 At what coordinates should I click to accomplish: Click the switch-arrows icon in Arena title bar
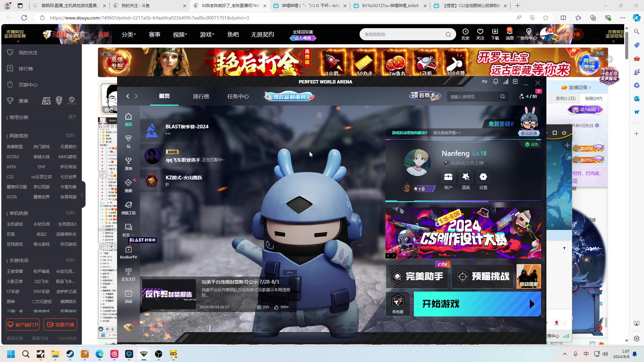485,82
